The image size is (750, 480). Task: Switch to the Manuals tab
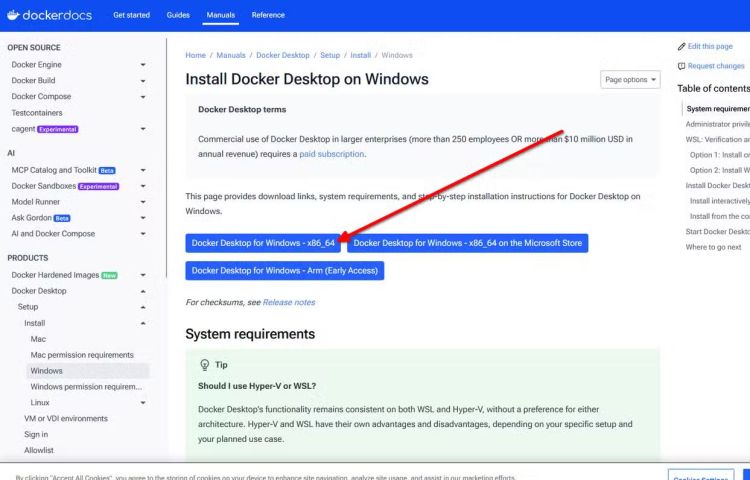pos(219,15)
